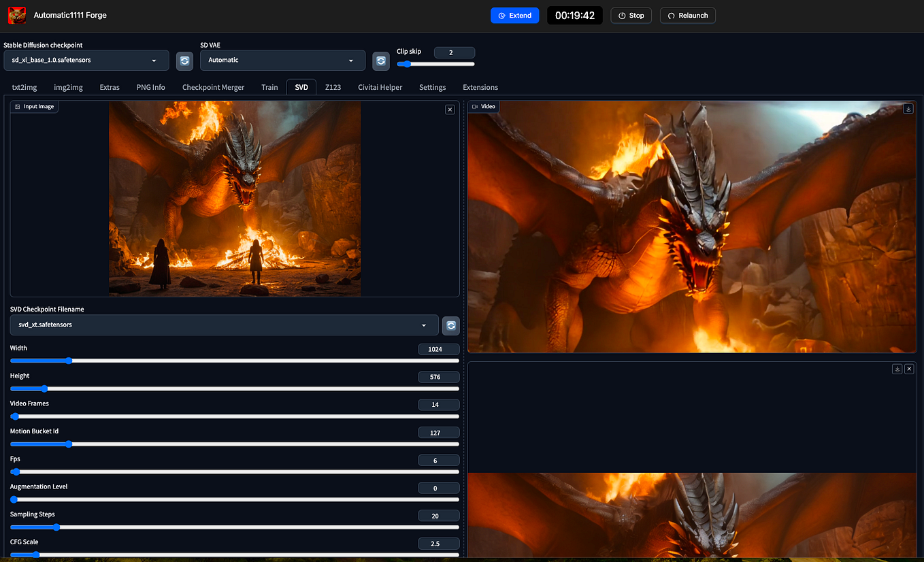
Task: Click the download icon on the lower output panel
Action: coord(897,368)
